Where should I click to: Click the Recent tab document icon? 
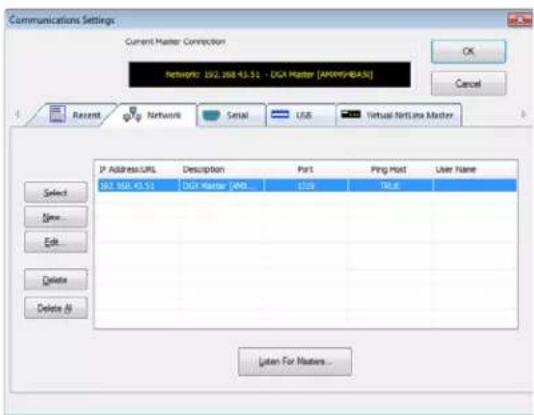click(x=57, y=114)
